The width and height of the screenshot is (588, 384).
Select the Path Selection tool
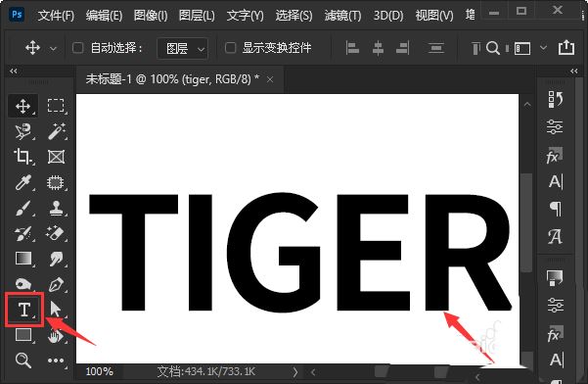(x=56, y=310)
